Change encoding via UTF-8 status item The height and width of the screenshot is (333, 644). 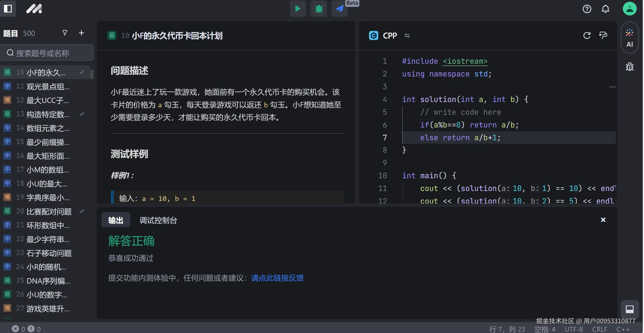(574, 329)
